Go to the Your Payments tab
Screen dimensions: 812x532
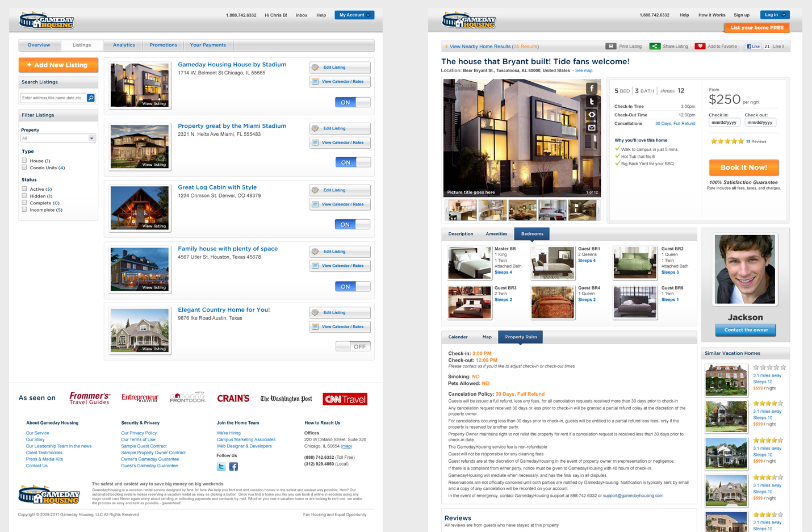click(208, 45)
